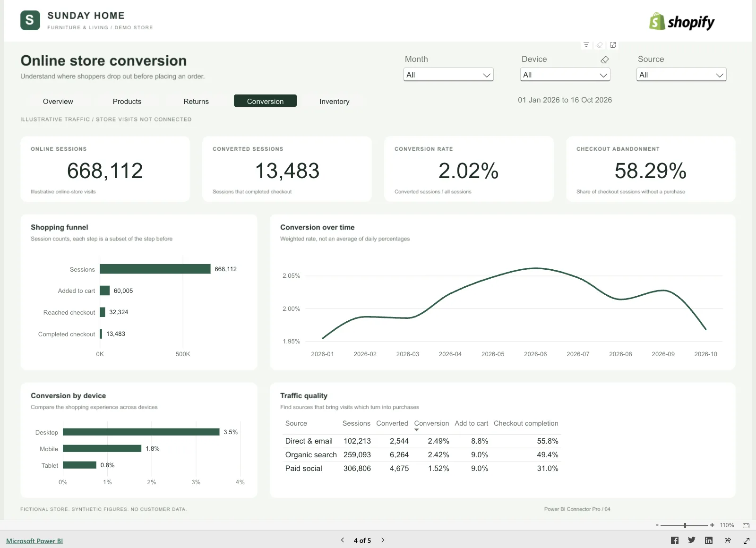Image resolution: width=756 pixels, height=548 pixels.
Task: Open the Source dropdown
Action: click(x=681, y=75)
